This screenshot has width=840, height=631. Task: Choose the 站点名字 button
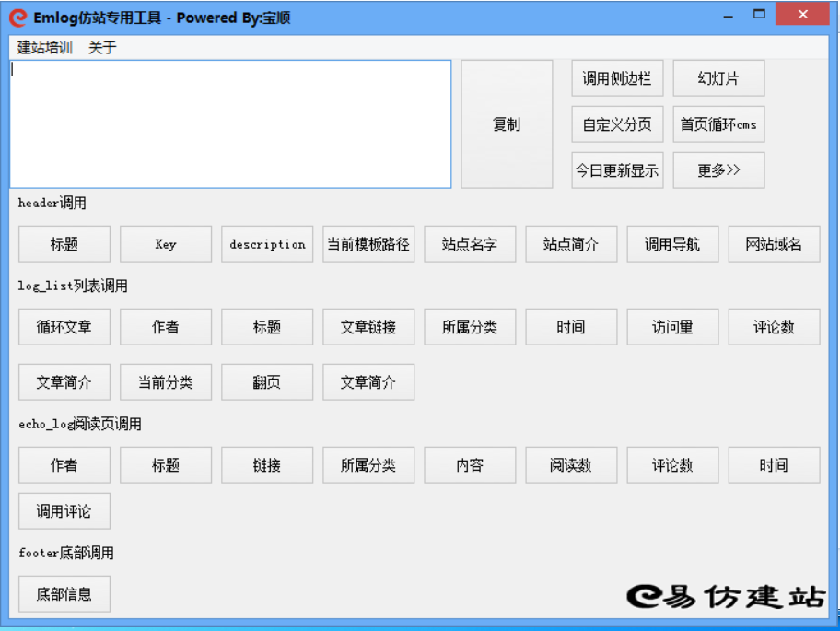pyautogui.click(x=470, y=244)
